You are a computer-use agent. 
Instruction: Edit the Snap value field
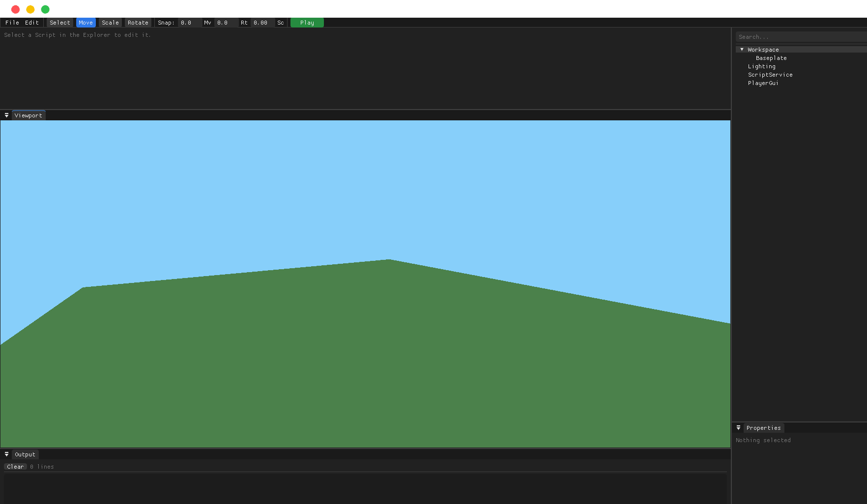[186, 23]
